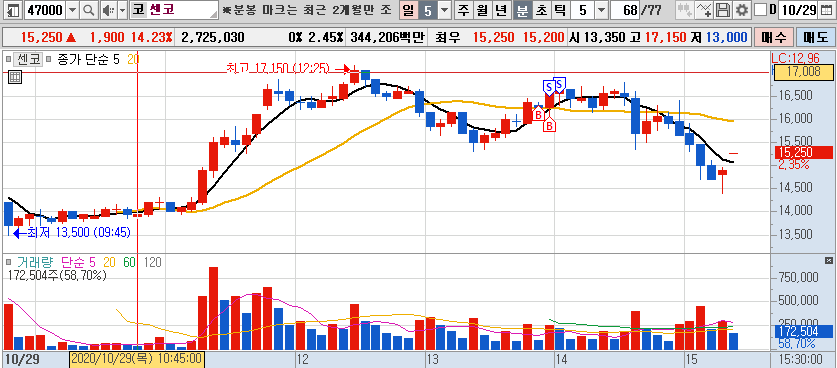The height and width of the screenshot is (368, 837).
Task: Save chart with floppy disk icon
Action: point(723,10)
